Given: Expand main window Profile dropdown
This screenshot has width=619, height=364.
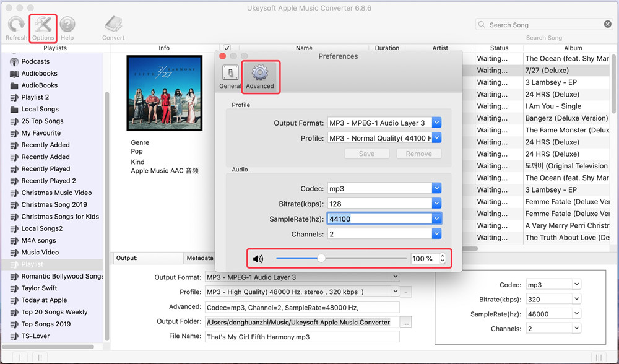Looking at the screenshot, I should [395, 292].
